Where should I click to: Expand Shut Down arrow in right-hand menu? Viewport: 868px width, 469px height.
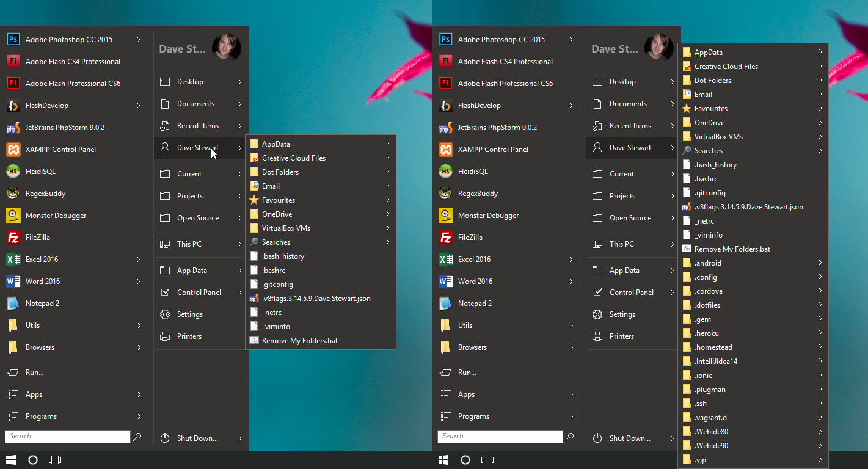[672, 438]
